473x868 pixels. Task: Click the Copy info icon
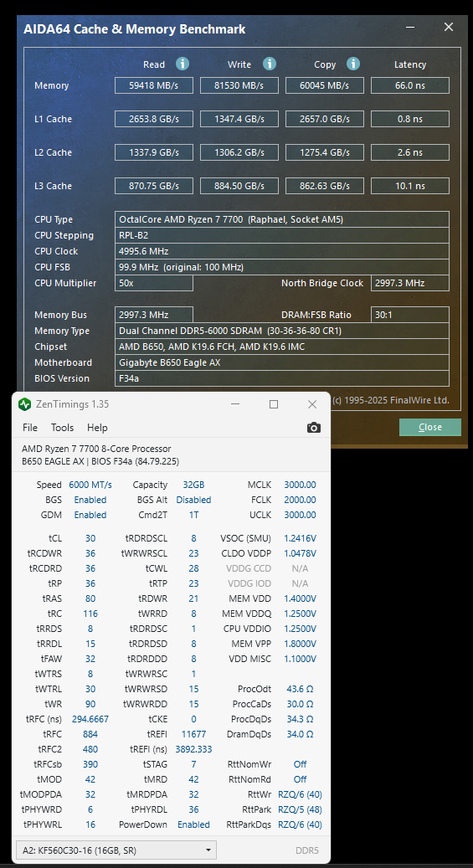(x=353, y=64)
